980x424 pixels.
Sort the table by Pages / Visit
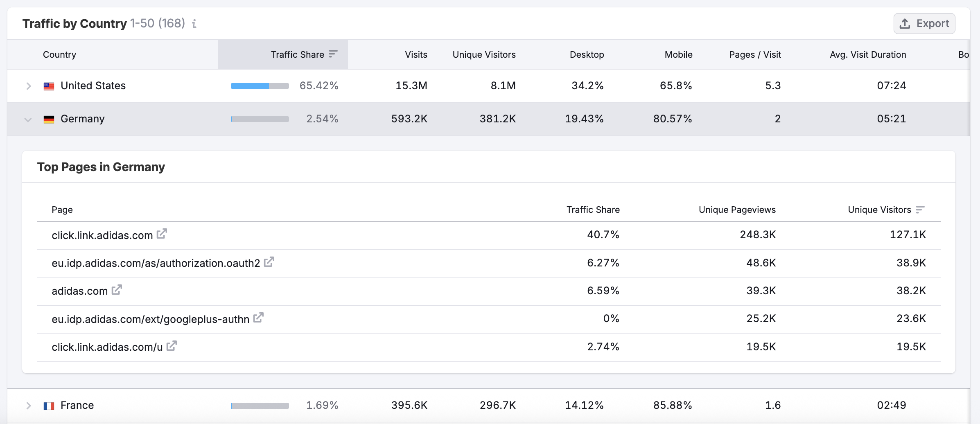(x=755, y=54)
